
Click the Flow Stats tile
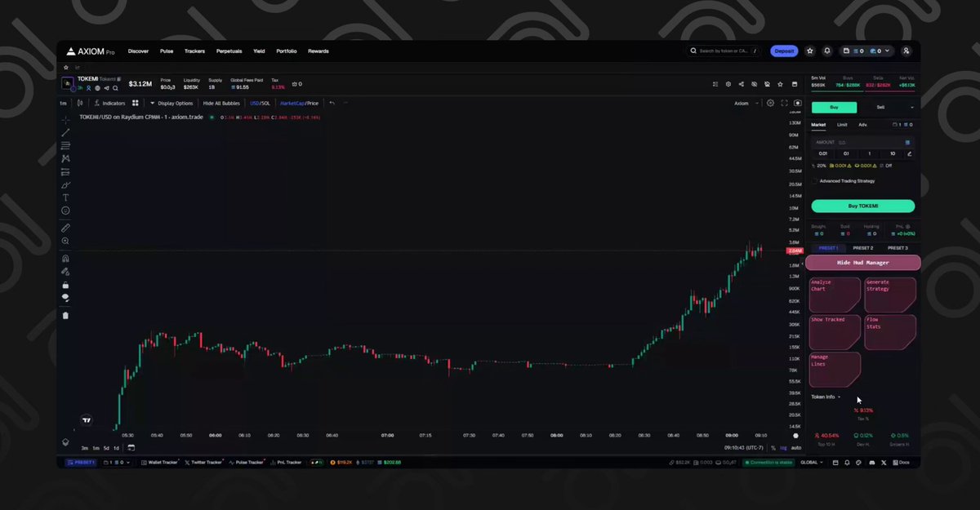[x=890, y=332]
